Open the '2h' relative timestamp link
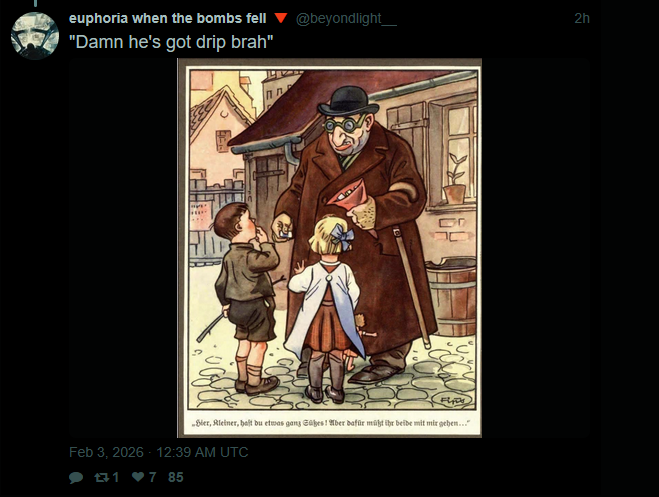The width and height of the screenshot is (659, 497). click(582, 18)
